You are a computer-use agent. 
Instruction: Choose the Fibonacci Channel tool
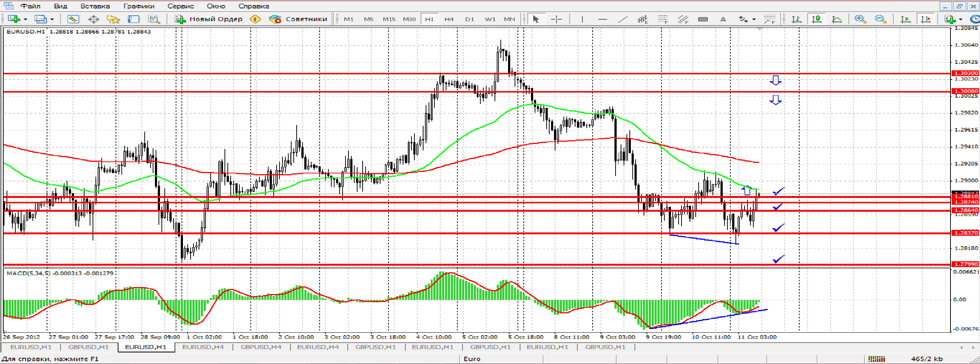(683, 19)
